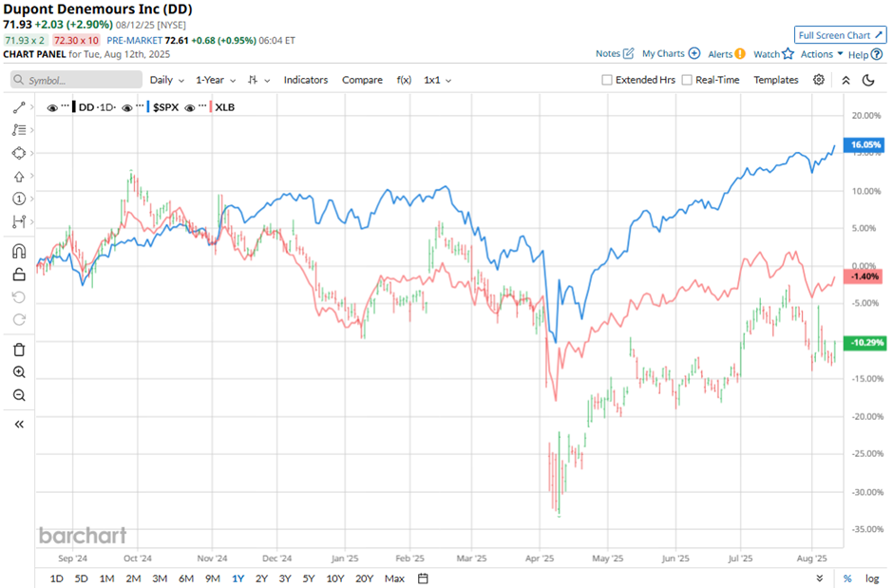Switch to the 6M time range
The image size is (893, 588).
pos(186,579)
